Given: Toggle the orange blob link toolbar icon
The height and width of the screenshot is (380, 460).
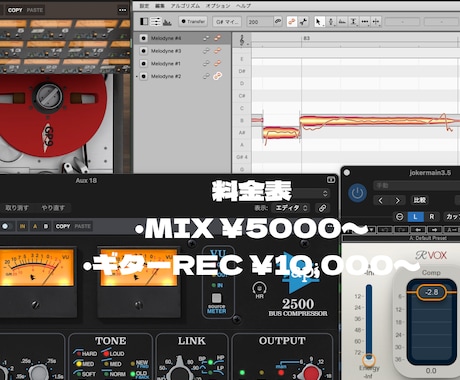Looking at the screenshot, I should tap(292, 22).
